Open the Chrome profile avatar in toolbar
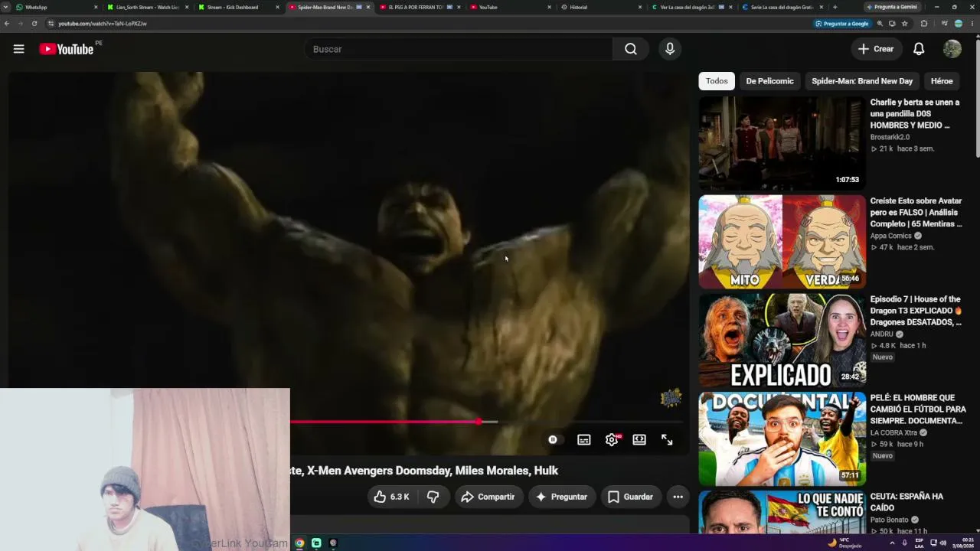Viewport: 980px width, 551px height. click(959, 24)
